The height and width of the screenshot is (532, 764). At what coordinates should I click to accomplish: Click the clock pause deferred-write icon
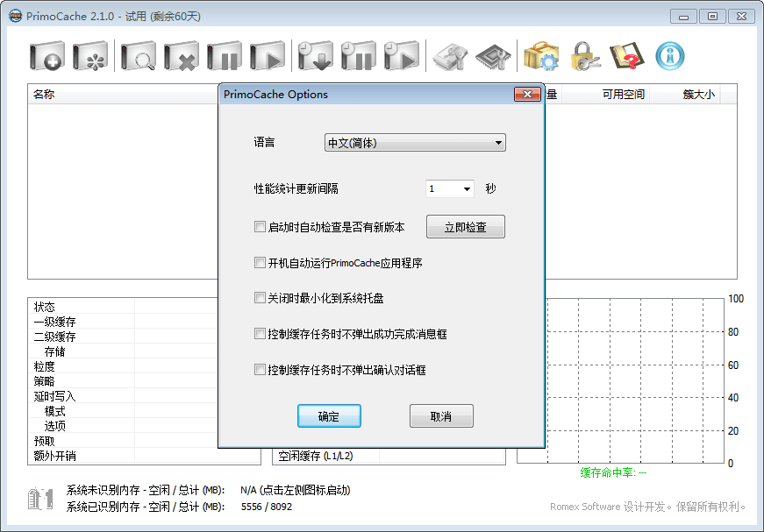pos(358,56)
